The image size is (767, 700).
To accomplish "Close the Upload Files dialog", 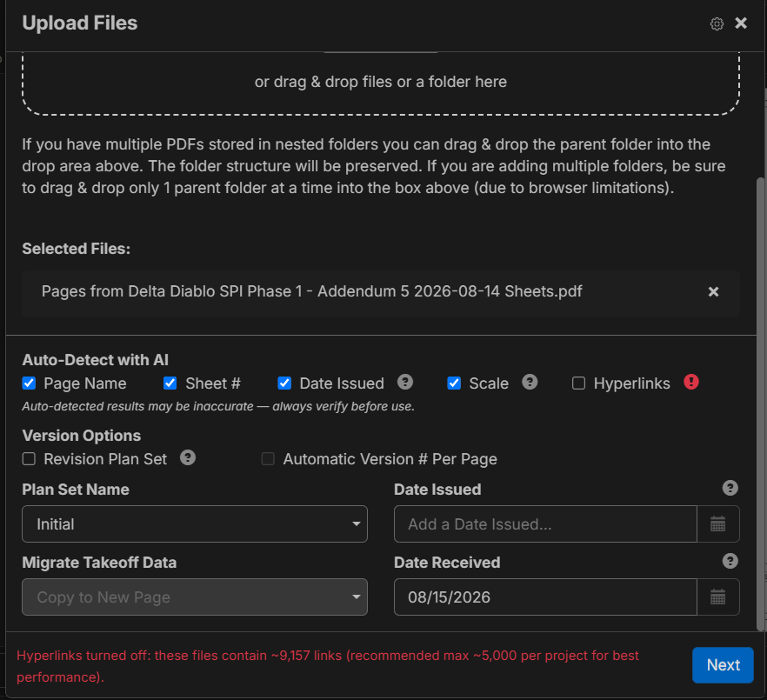I will [741, 23].
